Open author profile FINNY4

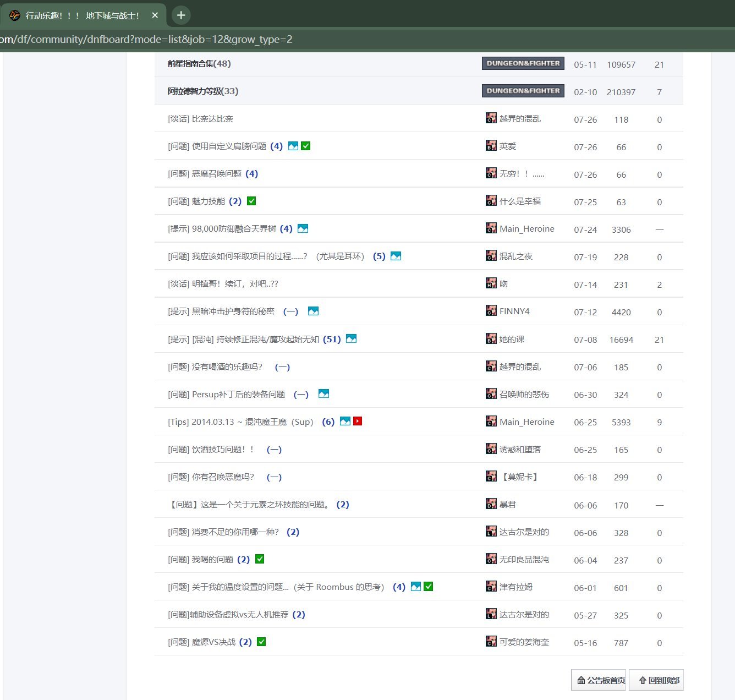click(514, 311)
